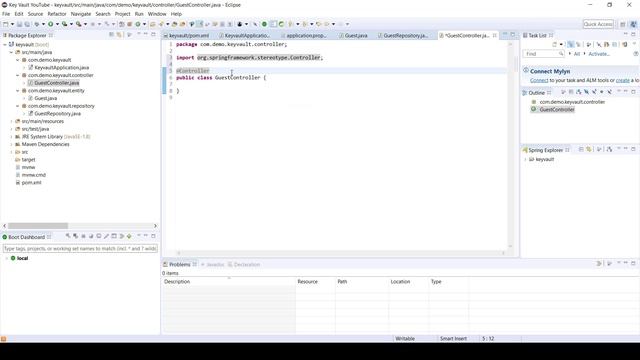The image size is (640, 360).
Task: Click the Connect Mylyn info icon
Action: pos(526,71)
